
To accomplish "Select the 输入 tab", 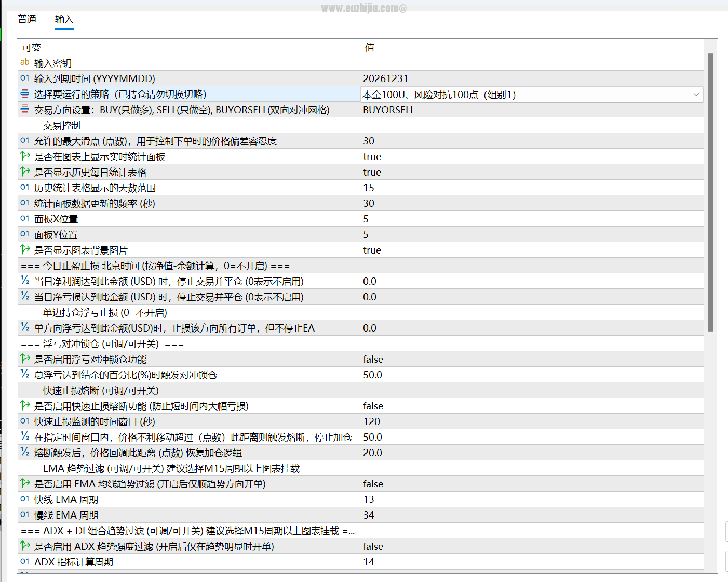I will coord(64,19).
